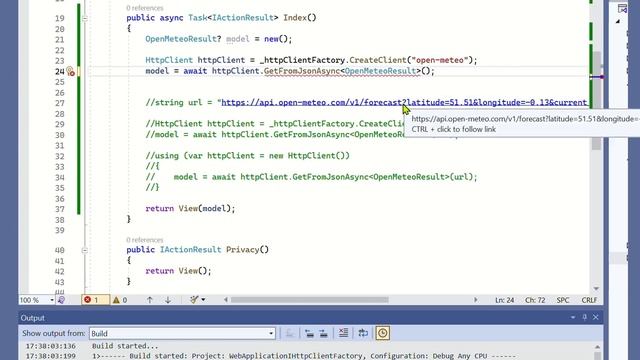Click the Ch: 72 status indicator
Screen dimensions: 640x360
click(535, 300)
